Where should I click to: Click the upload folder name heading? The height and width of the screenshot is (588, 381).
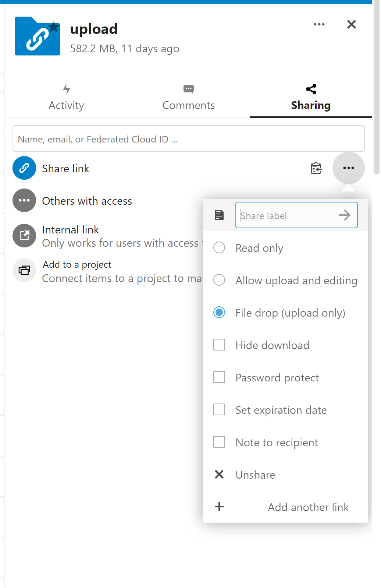pos(94,29)
